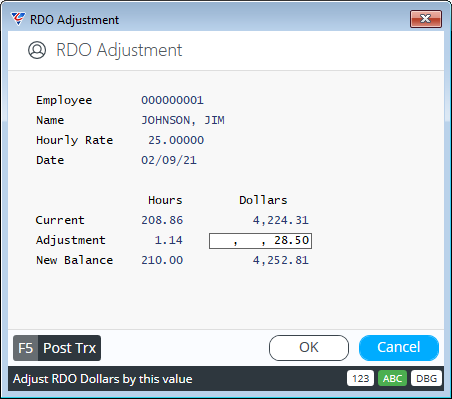
Task: Toggle the DBG debug indicator
Action: click(x=426, y=379)
